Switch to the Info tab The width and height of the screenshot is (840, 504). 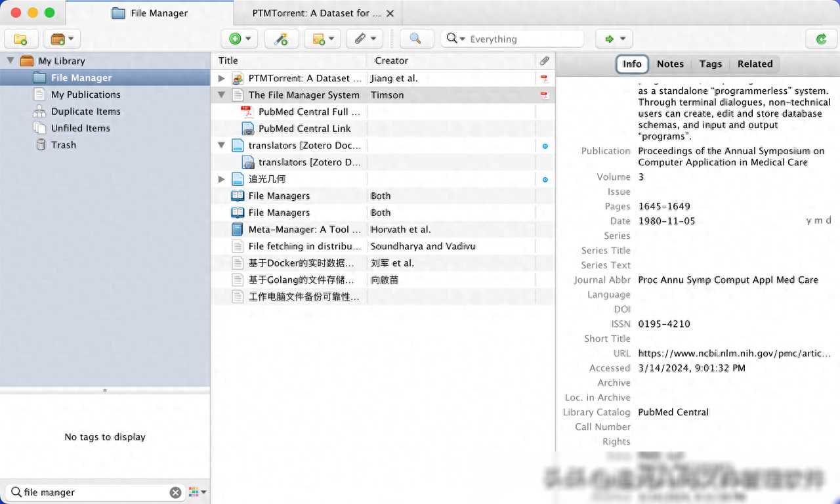coord(632,64)
